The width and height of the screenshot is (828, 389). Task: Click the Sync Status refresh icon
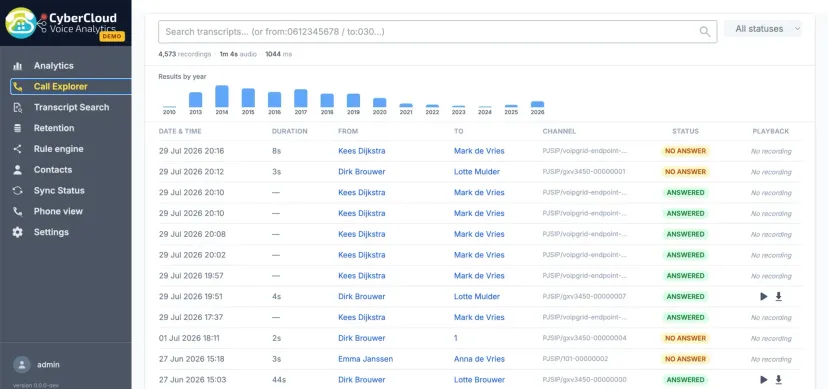[17, 191]
